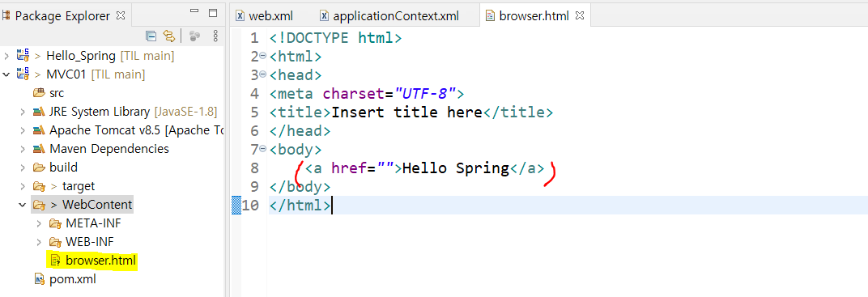Click the browser.html file icon in tree
This screenshot has width=868, height=297.
(x=55, y=261)
